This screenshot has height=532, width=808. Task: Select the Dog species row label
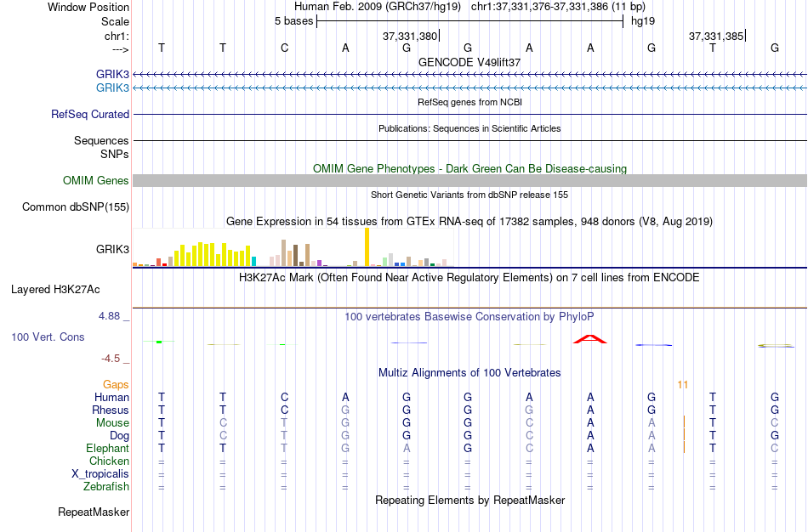120,436
